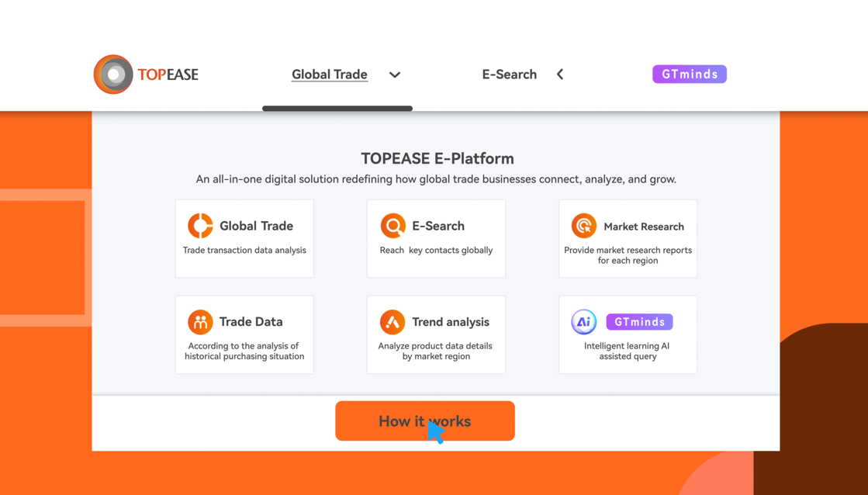Click the GTminds button in header
The height and width of the screenshot is (495, 868).
point(690,74)
